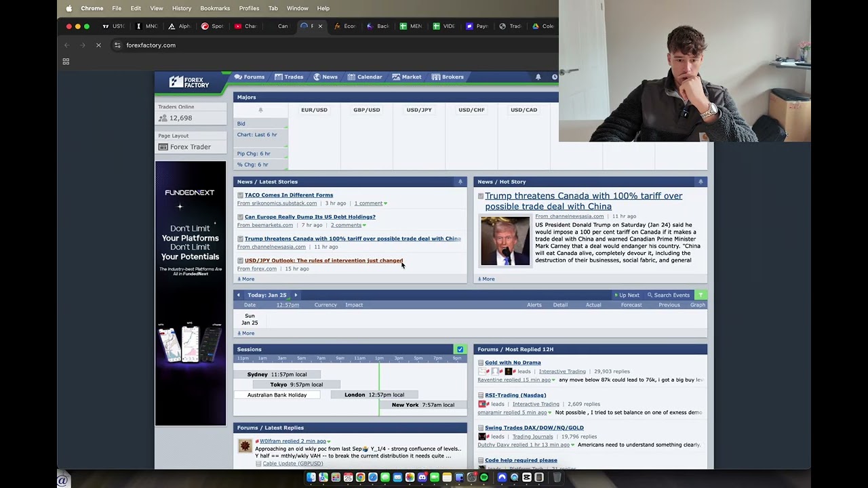
Task: Open the Trades navigation tab
Action: coord(289,77)
